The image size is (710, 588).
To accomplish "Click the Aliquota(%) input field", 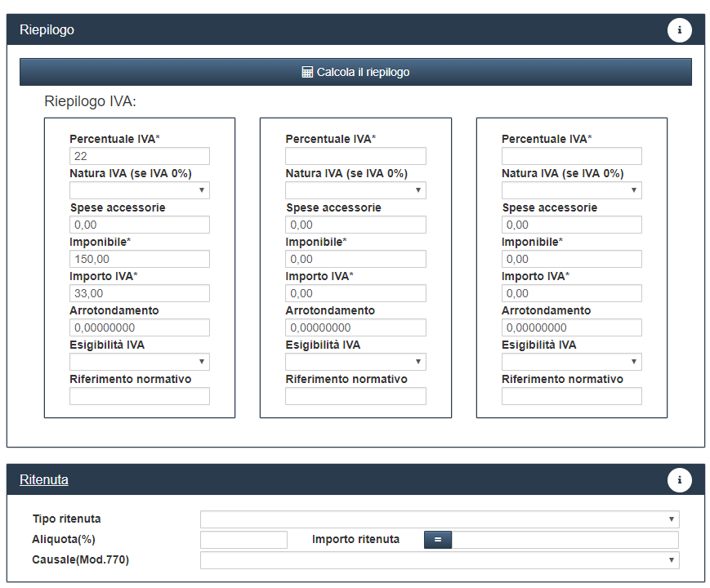I will [x=243, y=540].
